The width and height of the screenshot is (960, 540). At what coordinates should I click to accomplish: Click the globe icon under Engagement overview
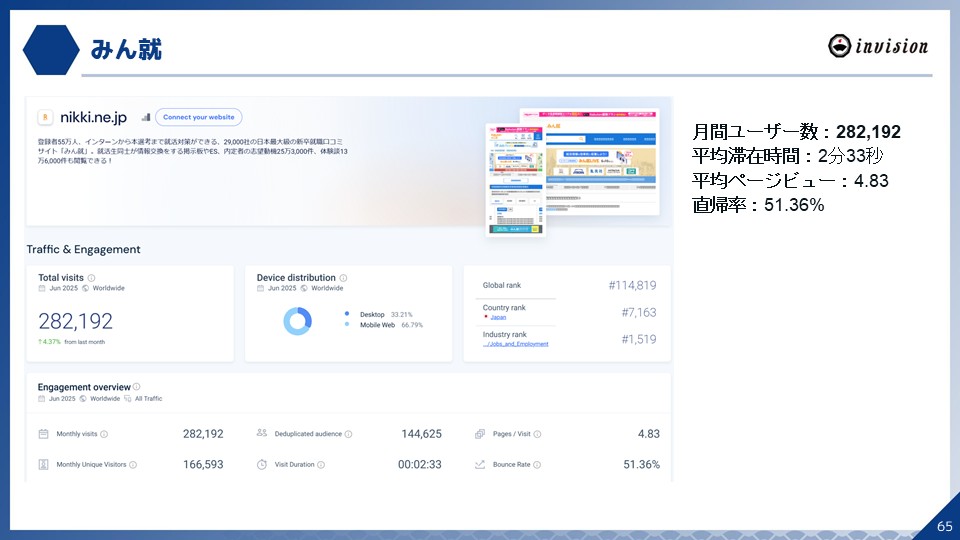pos(83,399)
